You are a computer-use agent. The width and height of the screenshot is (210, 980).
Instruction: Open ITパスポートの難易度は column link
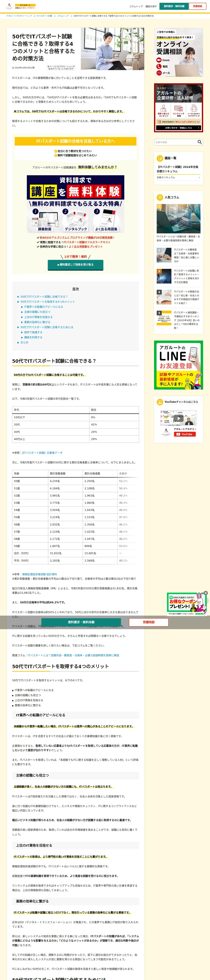186,256
